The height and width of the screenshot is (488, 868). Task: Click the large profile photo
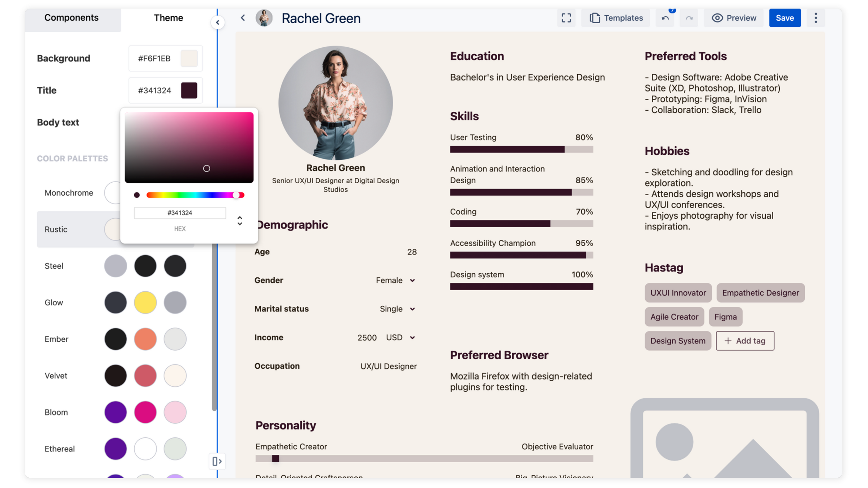point(336,103)
